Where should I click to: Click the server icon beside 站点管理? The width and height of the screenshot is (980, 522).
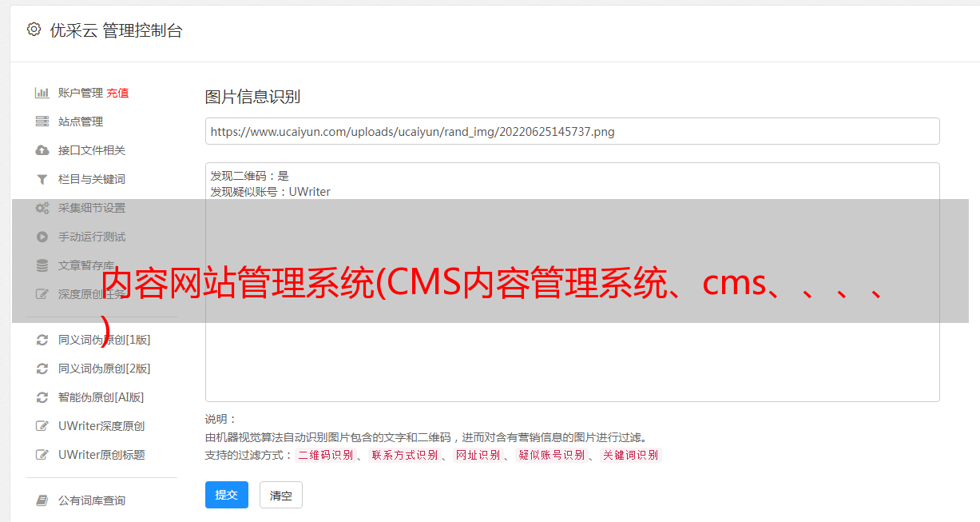42,122
